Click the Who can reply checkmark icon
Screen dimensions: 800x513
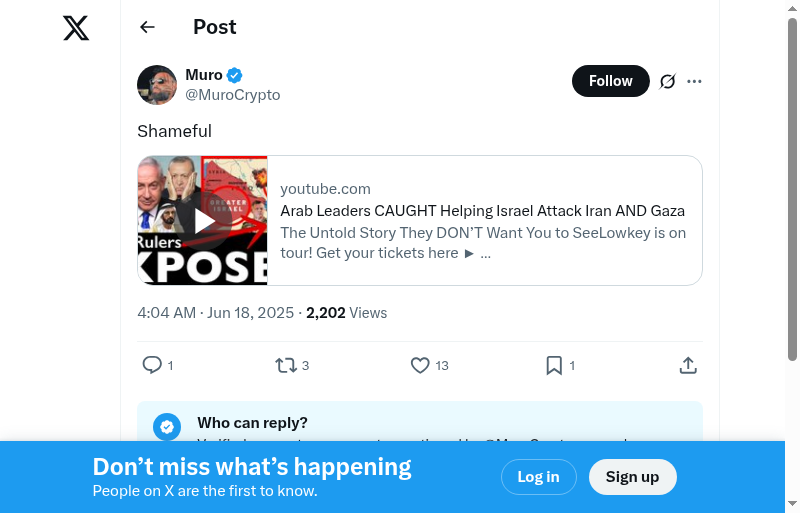167,426
